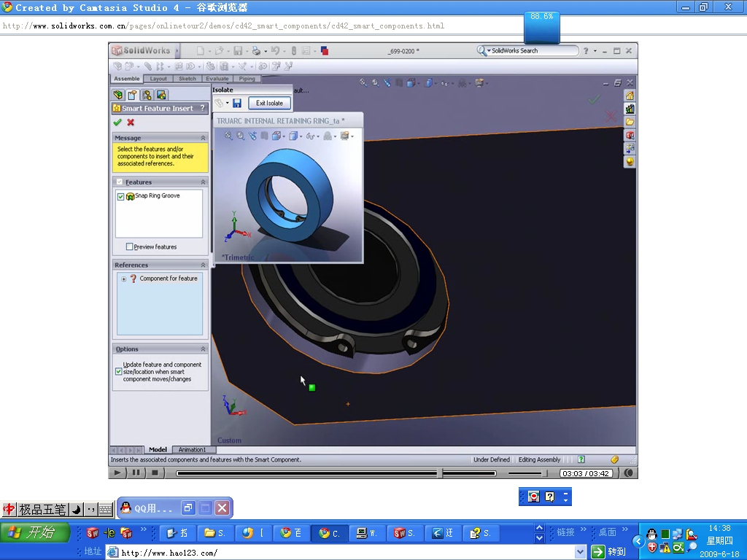This screenshot has width=747, height=560.
Task: Switch to the Sketch tab
Action: click(x=187, y=79)
